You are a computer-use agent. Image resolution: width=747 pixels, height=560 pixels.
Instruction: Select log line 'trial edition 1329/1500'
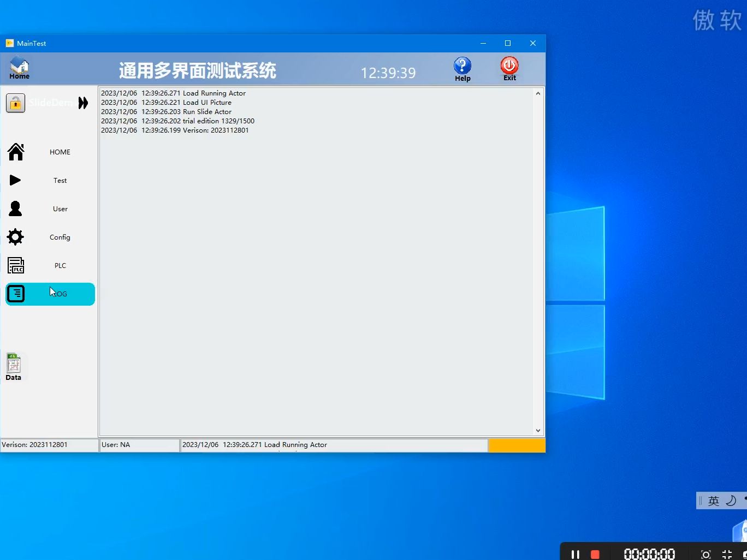coord(178,121)
